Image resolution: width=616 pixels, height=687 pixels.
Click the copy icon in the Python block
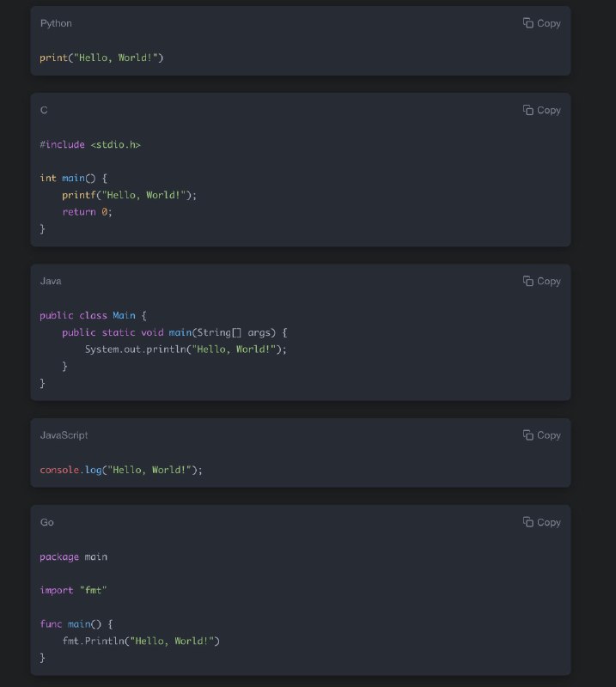(528, 23)
